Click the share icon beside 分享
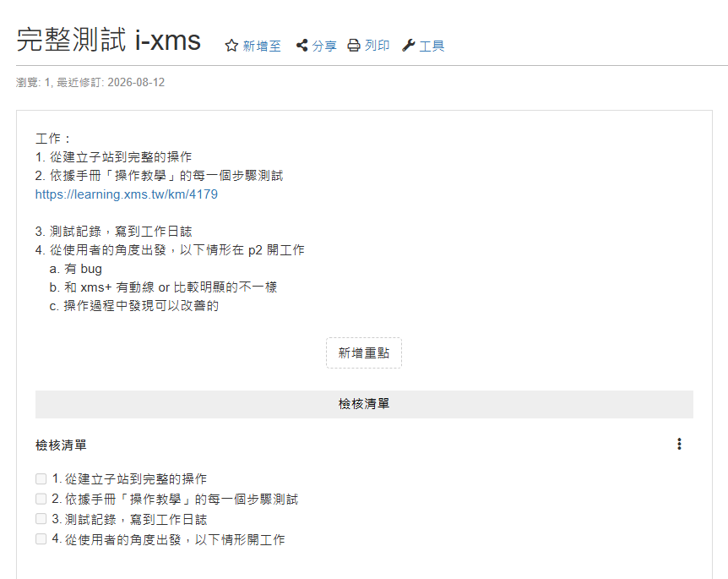728x579 pixels. point(302,45)
